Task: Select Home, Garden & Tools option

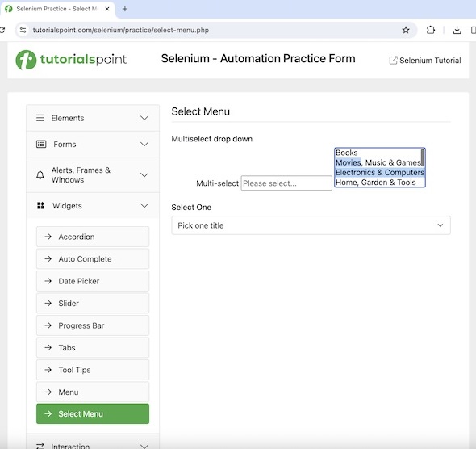Action: pyautogui.click(x=375, y=183)
